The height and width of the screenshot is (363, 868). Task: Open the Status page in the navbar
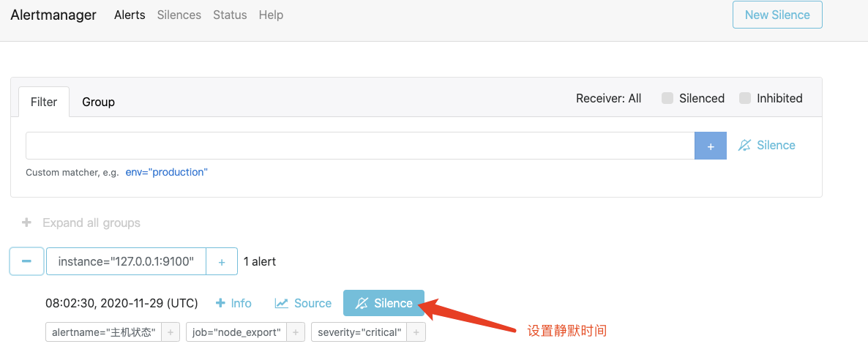pos(230,15)
